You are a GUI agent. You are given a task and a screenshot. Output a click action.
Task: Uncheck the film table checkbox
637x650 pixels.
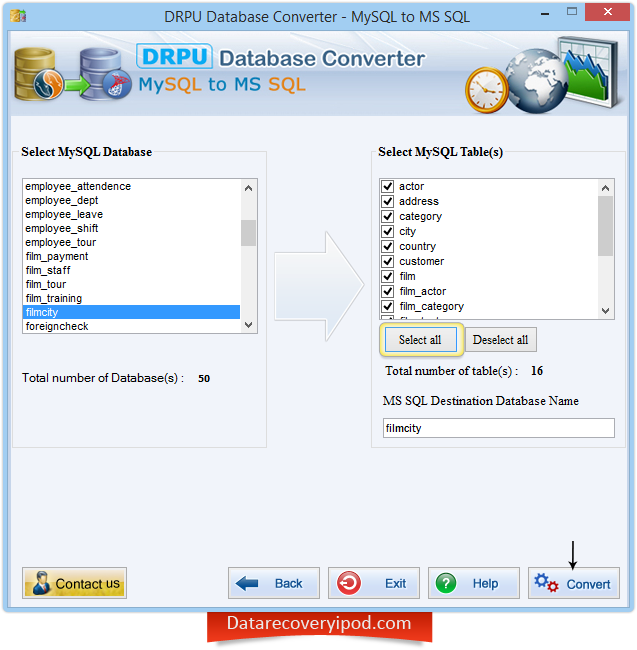388,276
